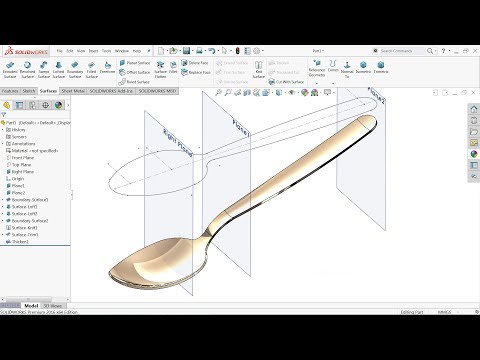Expand the History tree node
480x360 pixels.
(3, 130)
